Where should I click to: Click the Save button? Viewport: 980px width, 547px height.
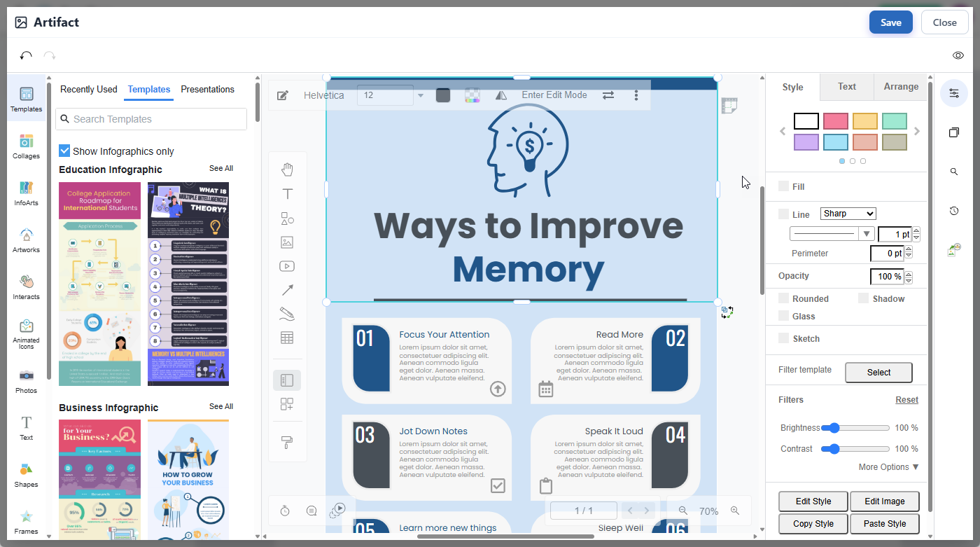point(891,22)
